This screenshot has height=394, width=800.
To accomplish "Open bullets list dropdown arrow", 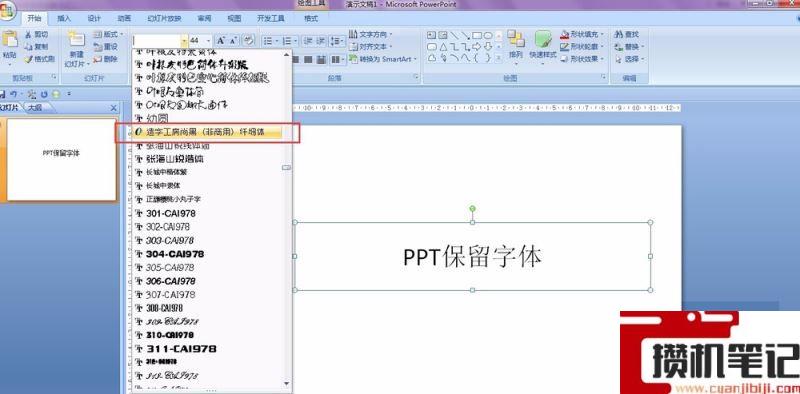I will coord(276,40).
